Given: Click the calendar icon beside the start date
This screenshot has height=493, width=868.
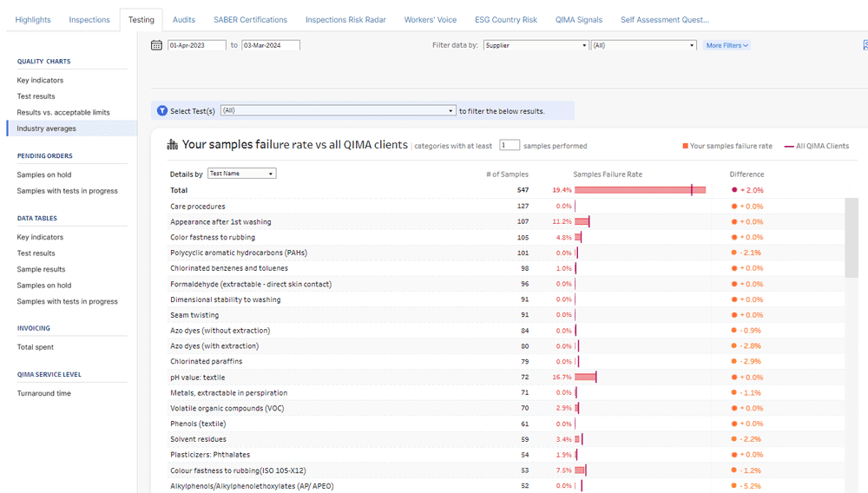Looking at the screenshot, I should tap(156, 45).
